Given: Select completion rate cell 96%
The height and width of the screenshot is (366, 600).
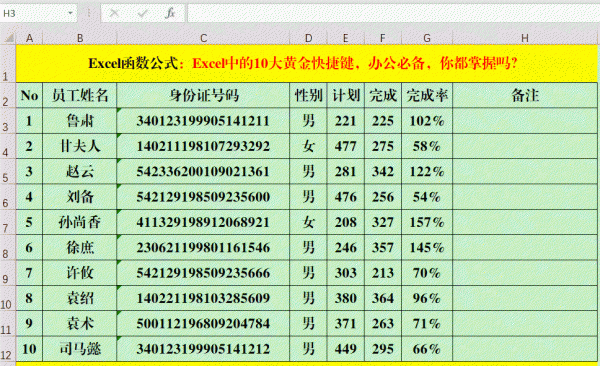Looking at the screenshot, I should (427, 298).
